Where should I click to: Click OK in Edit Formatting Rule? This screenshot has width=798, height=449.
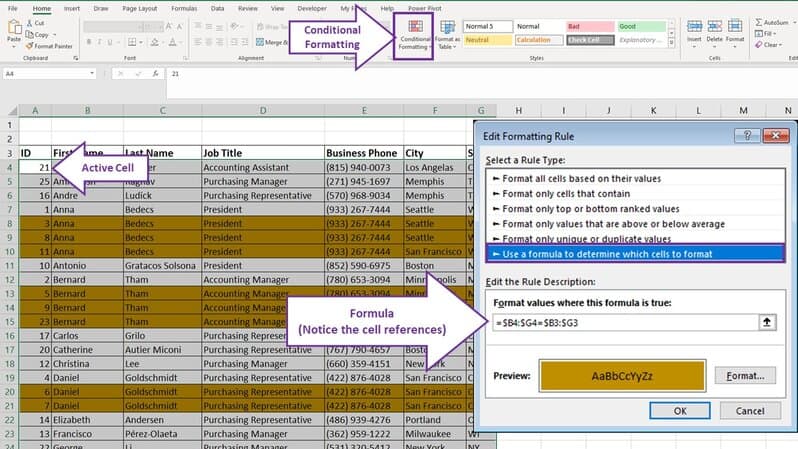click(x=680, y=410)
